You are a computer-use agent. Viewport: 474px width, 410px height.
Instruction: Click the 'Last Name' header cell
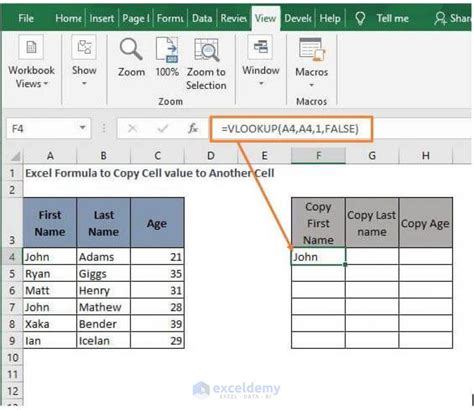click(104, 223)
